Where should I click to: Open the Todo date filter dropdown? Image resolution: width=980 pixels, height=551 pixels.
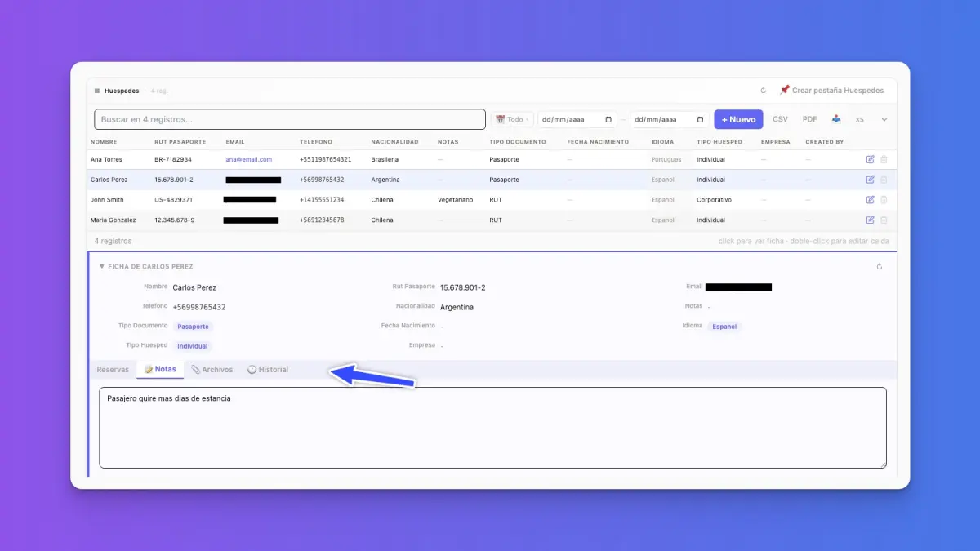tap(512, 119)
